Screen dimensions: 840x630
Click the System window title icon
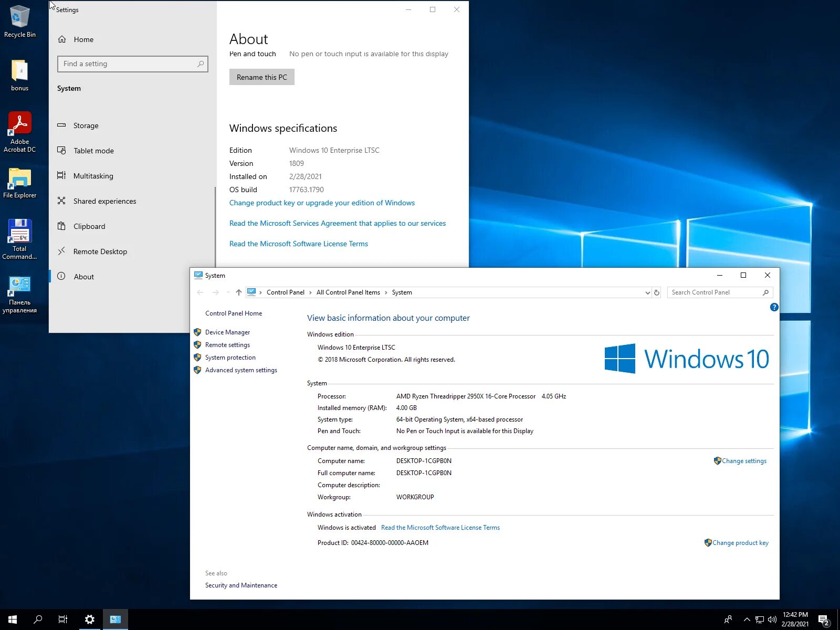[x=198, y=275]
